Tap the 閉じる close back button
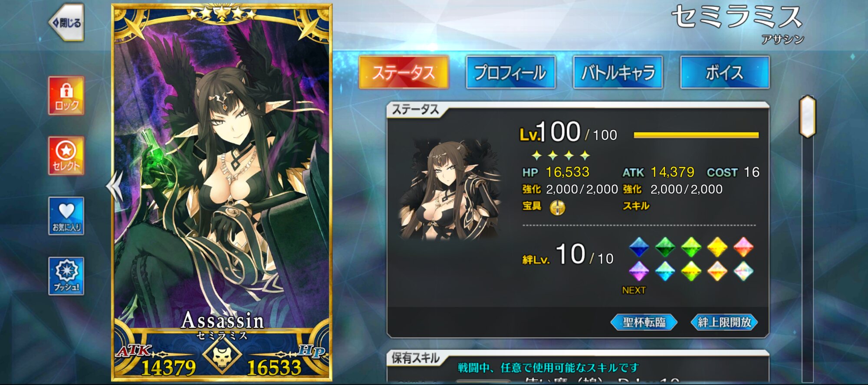The height and width of the screenshot is (385, 868). (x=66, y=23)
